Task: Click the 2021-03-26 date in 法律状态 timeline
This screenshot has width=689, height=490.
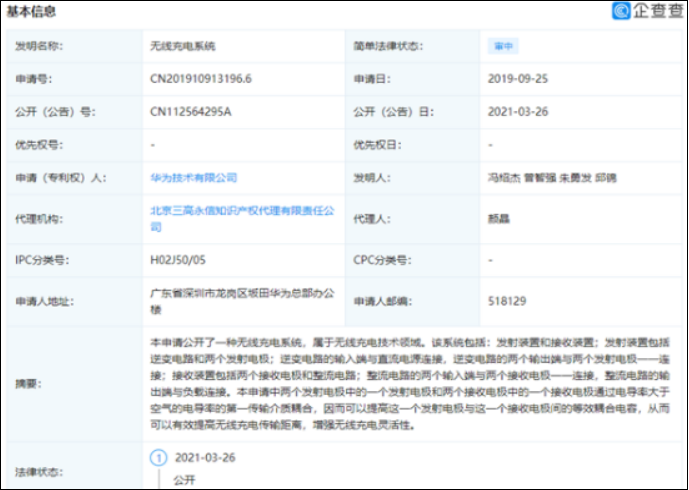Action: click(x=205, y=458)
